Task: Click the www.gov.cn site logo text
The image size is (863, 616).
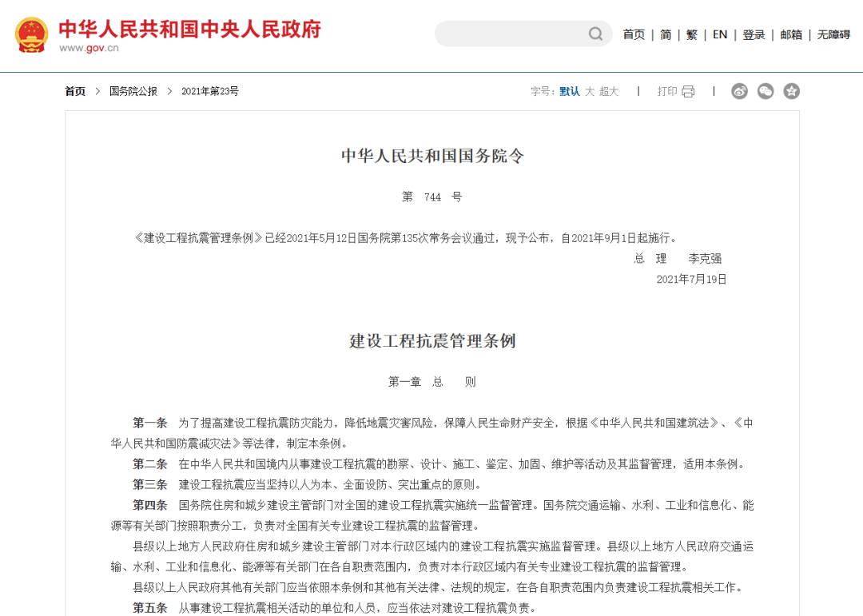Action: (90, 46)
